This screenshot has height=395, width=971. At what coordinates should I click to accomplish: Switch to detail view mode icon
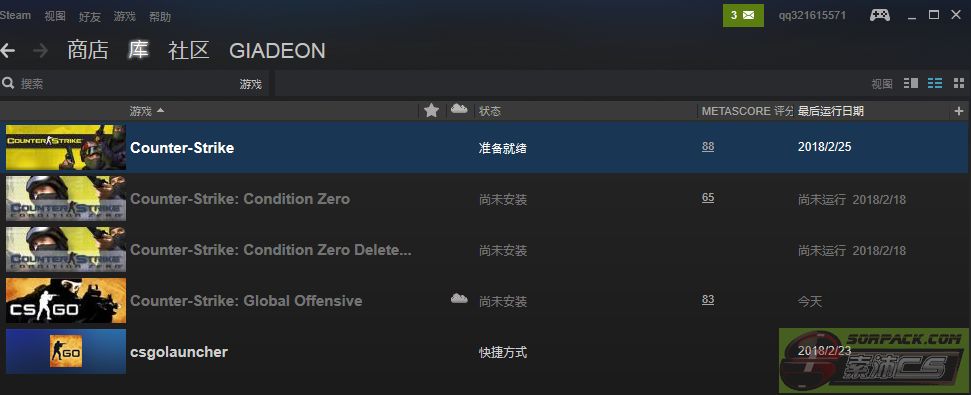click(911, 84)
